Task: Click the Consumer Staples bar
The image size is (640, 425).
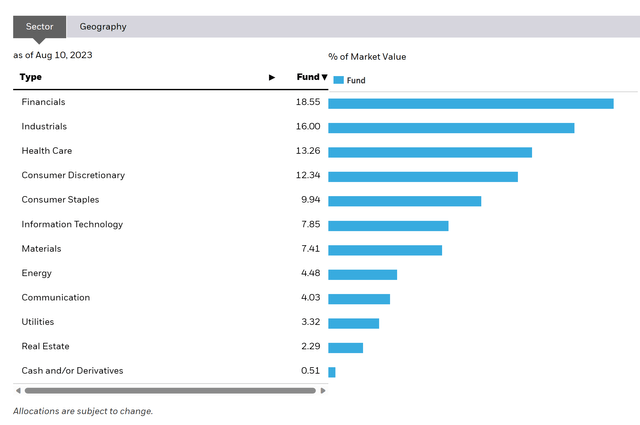Action: (404, 201)
